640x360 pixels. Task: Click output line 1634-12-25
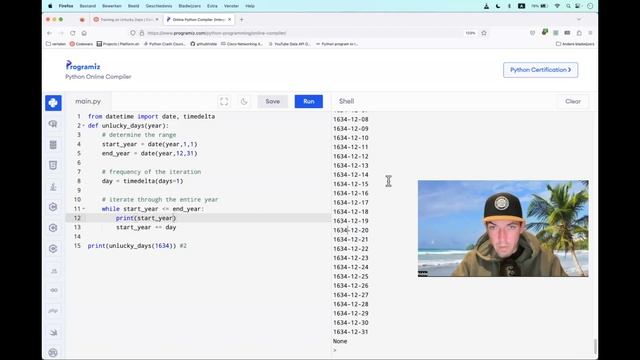click(x=351, y=276)
